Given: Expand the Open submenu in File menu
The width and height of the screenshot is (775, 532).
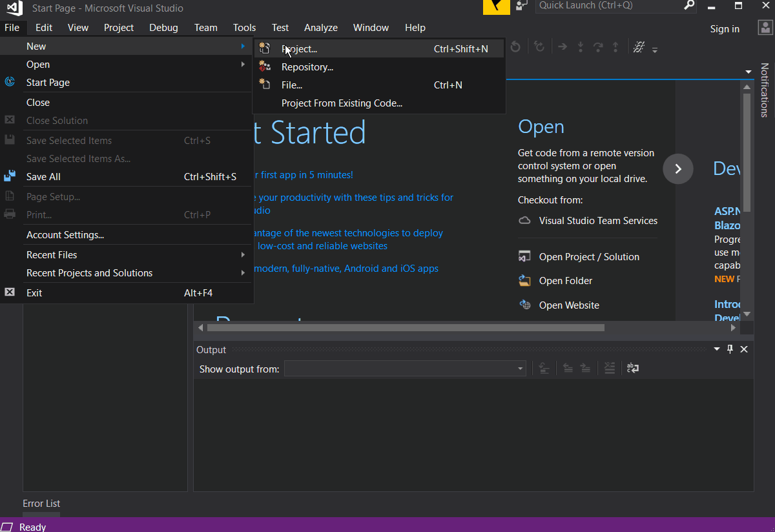Looking at the screenshot, I should (243, 64).
